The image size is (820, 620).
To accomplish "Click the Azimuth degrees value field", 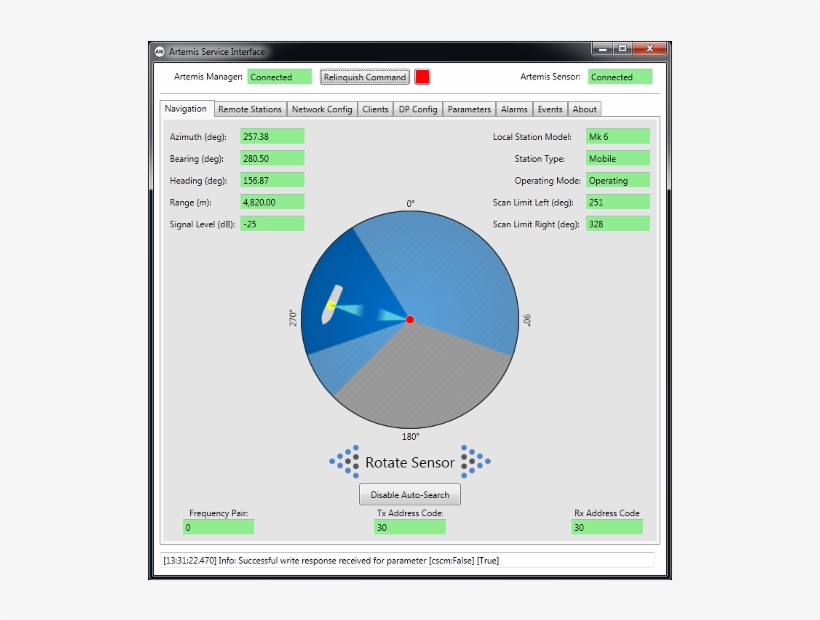I will coord(271,136).
